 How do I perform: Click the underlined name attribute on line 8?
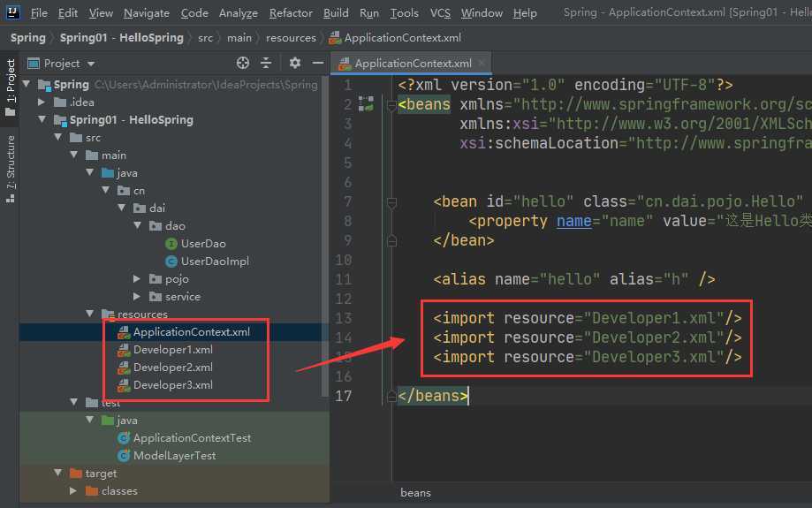click(x=573, y=221)
